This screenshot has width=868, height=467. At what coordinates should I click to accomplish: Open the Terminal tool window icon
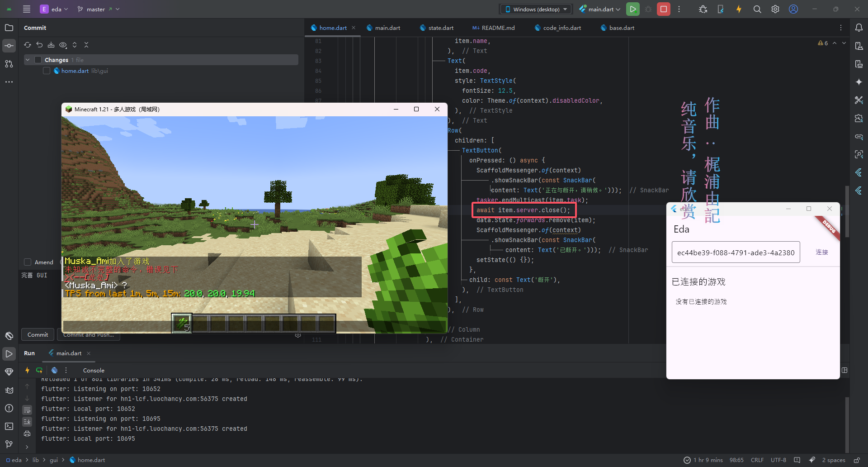pos(9,426)
